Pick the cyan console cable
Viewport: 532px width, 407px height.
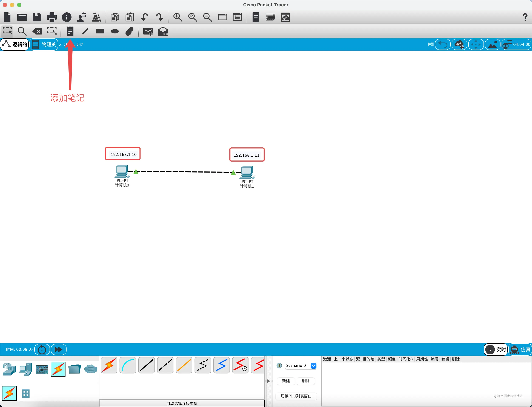coord(128,365)
